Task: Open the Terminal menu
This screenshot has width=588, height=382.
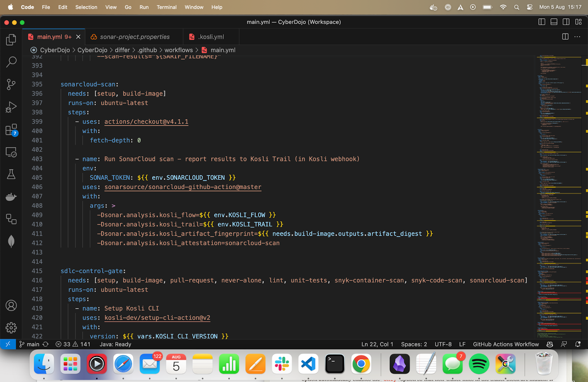Action: click(x=166, y=7)
